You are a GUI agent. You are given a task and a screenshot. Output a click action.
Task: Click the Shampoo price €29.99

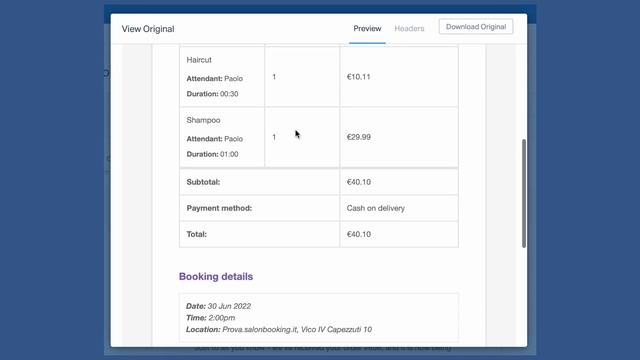point(358,137)
